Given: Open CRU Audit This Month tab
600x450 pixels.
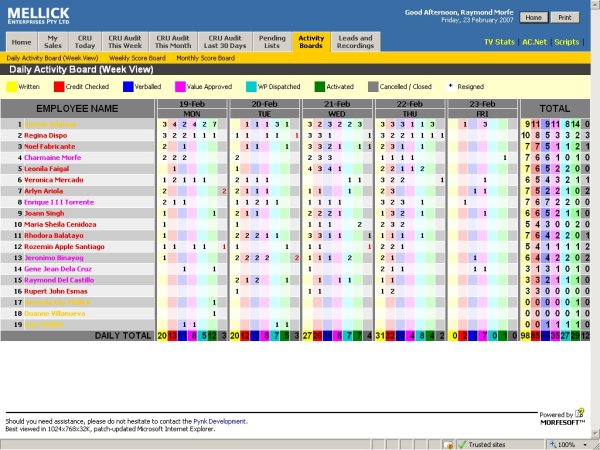Looking at the screenshot, I should click(173, 42).
